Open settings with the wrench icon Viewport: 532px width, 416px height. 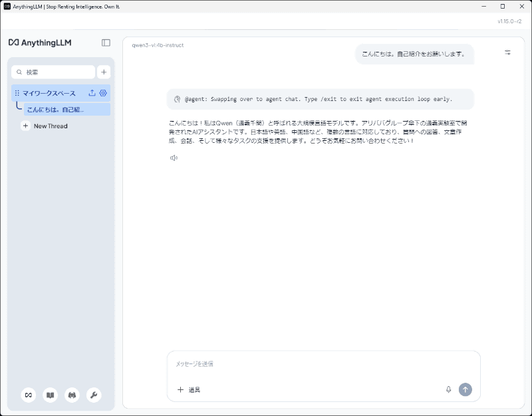click(x=94, y=395)
